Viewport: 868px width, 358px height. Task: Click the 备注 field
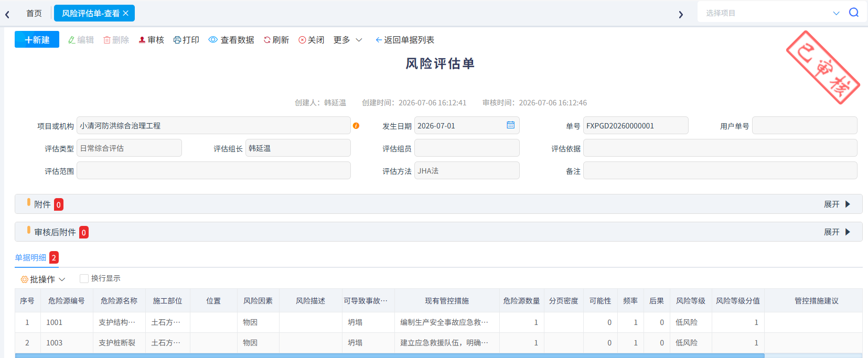(x=720, y=170)
